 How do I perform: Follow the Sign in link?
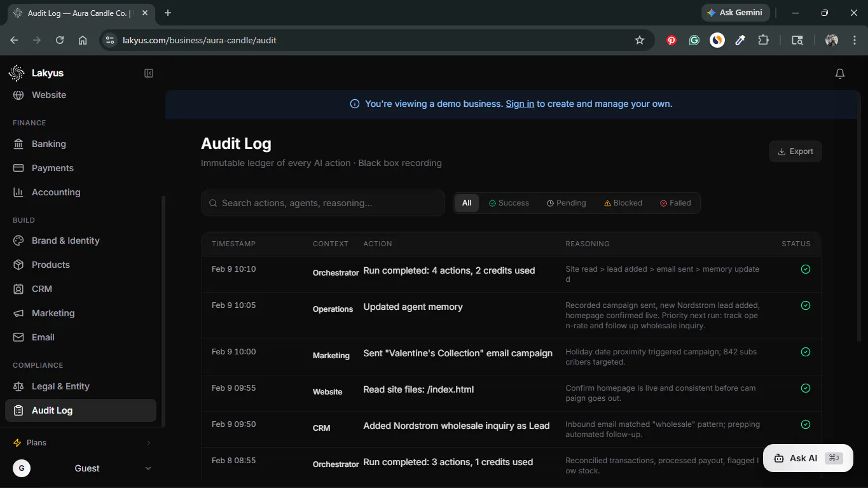[x=520, y=104]
